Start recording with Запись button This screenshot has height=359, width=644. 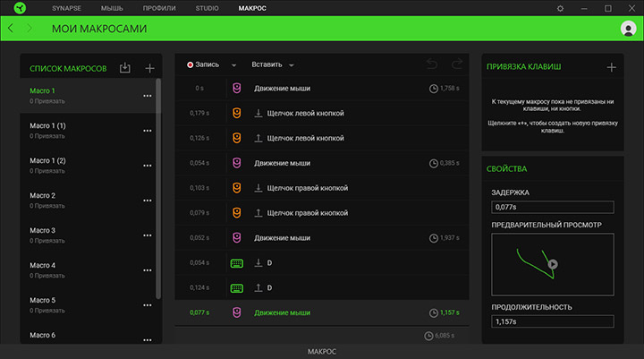pos(203,64)
